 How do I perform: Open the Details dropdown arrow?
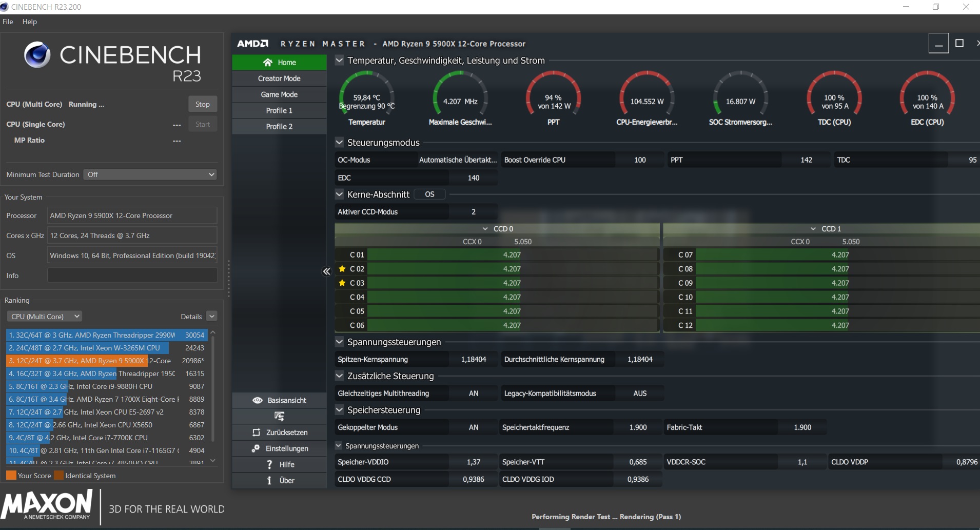[x=211, y=317]
